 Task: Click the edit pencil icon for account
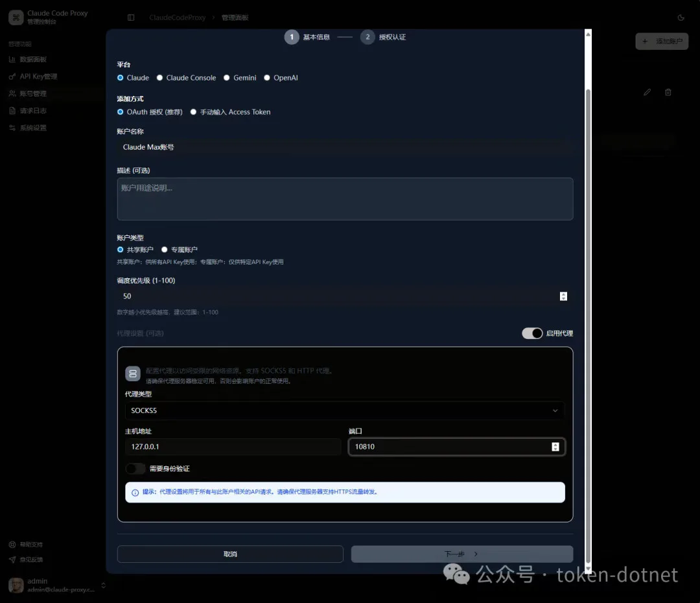[647, 93]
